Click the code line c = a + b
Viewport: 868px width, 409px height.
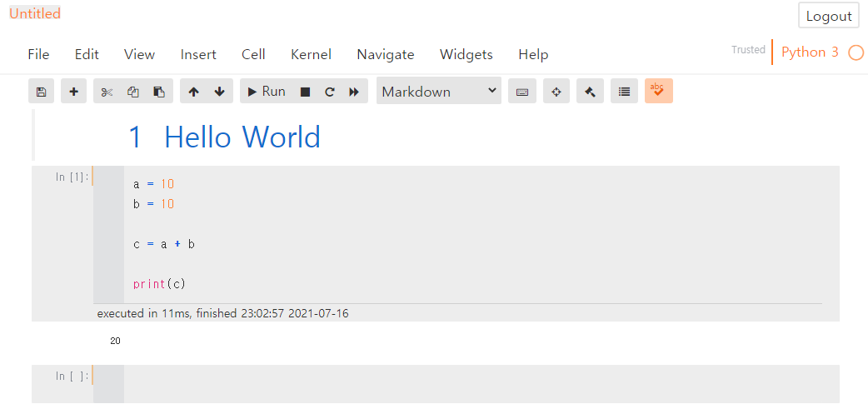pos(164,244)
